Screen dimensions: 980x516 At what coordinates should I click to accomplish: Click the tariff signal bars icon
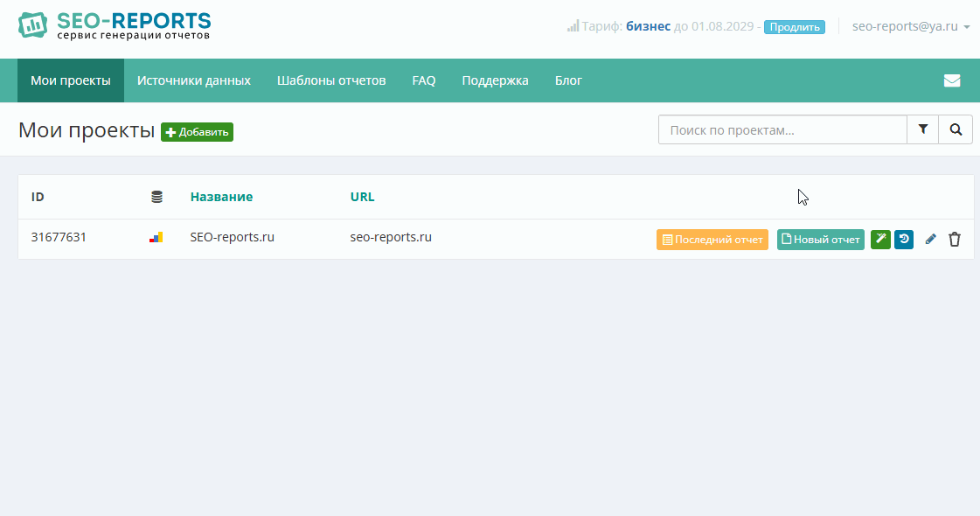tap(573, 26)
